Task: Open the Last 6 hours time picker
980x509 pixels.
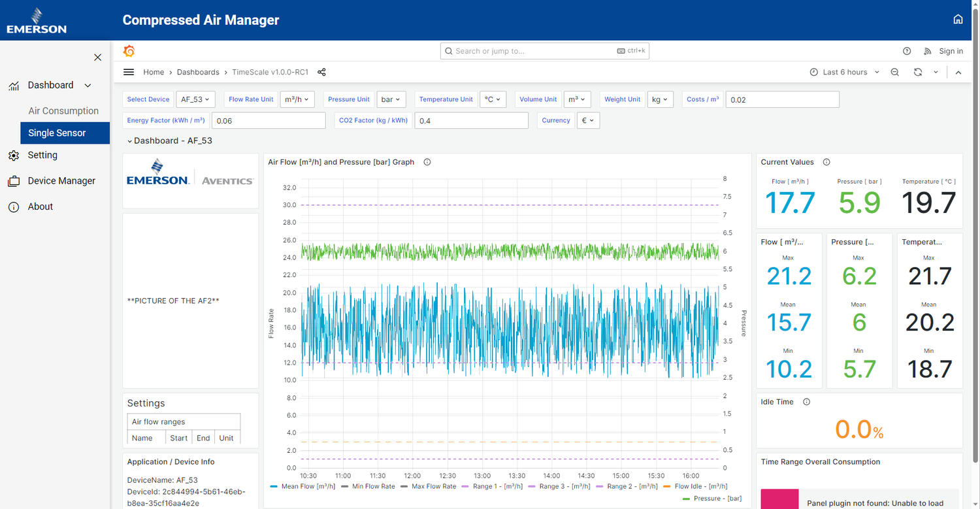Action: pyautogui.click(x=844, y=72)
